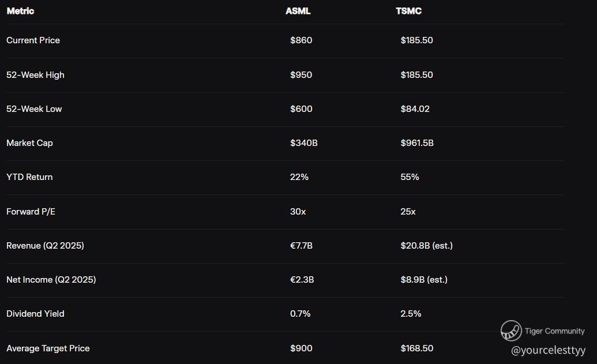The width and height of the screenshot is (597, 364).
Task: Select TSMC's $961.5B market cap value
Action: [416, 143]
